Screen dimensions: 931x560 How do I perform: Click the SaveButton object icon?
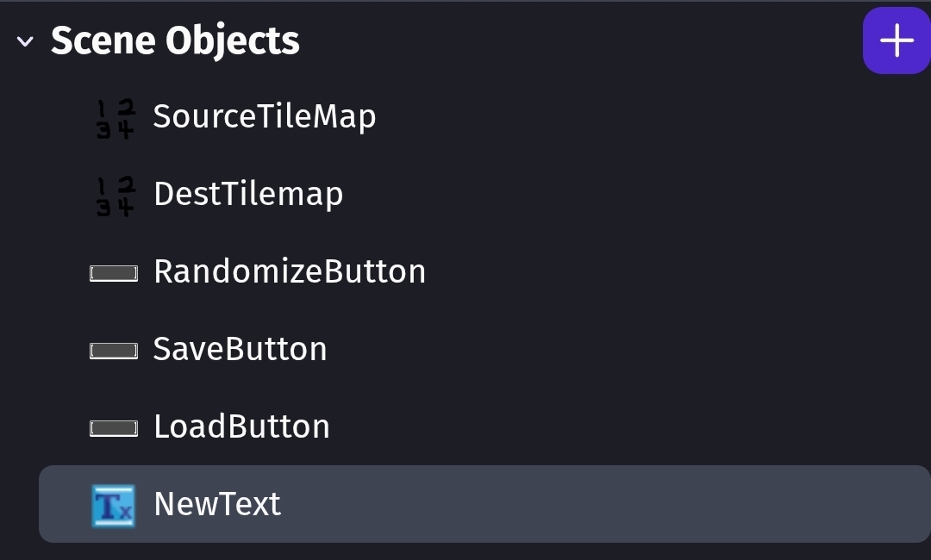(x=114, y=351)
